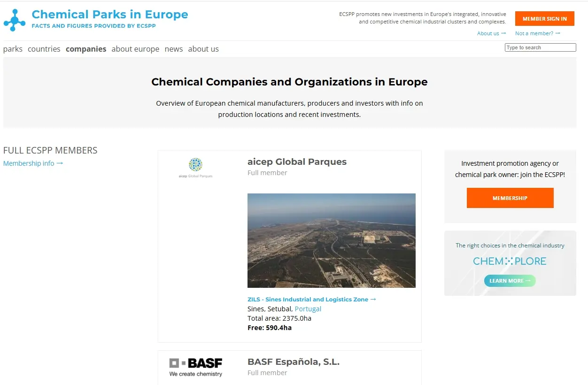Open the ZILS Sines Industrial Zone link

[311, 299]
